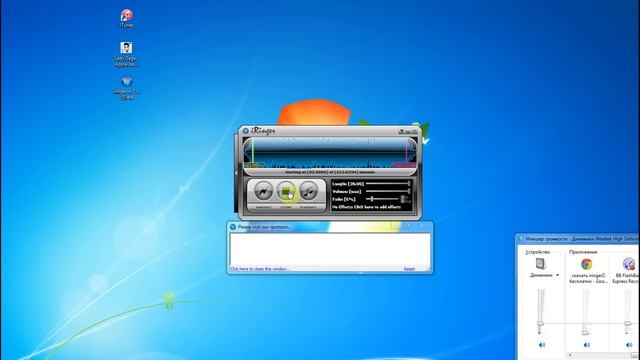Adjust the Fade slider in iRinger
Image resolution: width=640 pixels, height=360 pixels.
382,199
